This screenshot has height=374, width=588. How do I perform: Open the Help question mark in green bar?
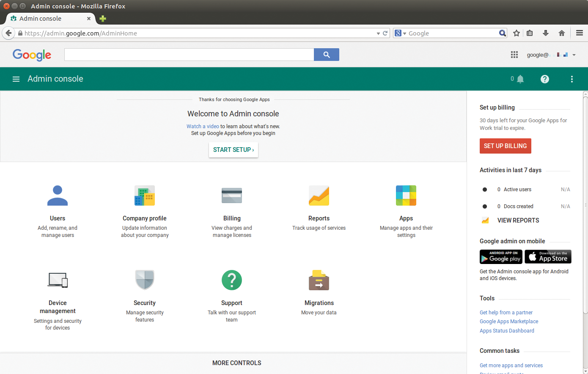[545, 79]
